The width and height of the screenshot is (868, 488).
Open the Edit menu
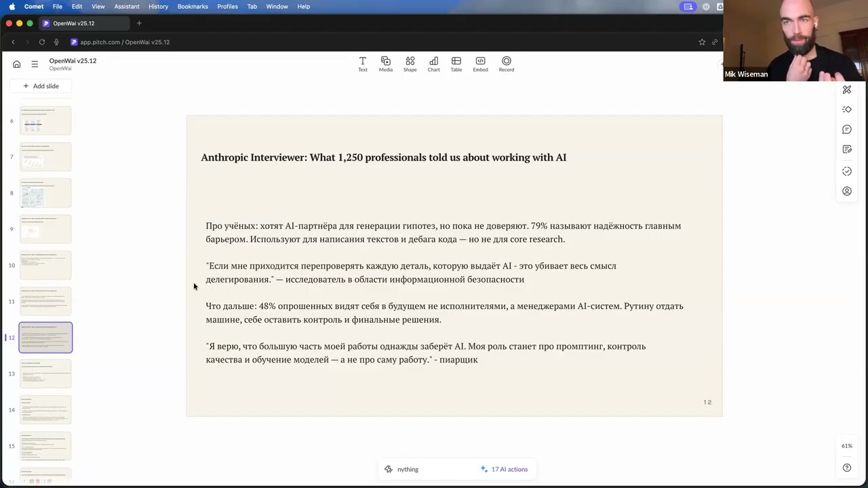[x=77, y=7]
